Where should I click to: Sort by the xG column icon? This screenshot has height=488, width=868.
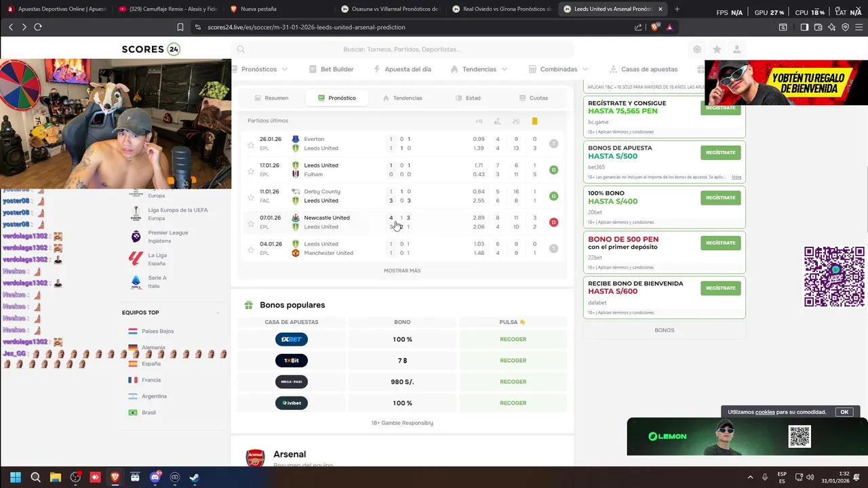[479, 121]
